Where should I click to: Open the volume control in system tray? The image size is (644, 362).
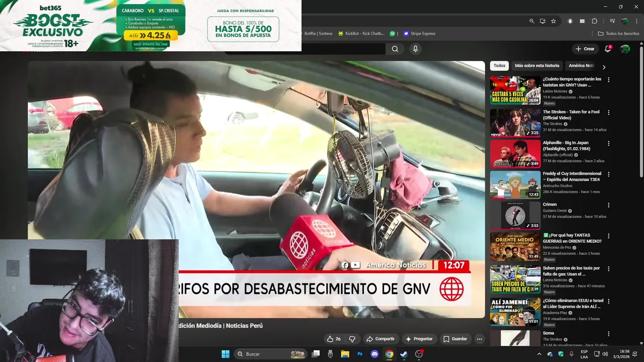[x=605, y=354]
